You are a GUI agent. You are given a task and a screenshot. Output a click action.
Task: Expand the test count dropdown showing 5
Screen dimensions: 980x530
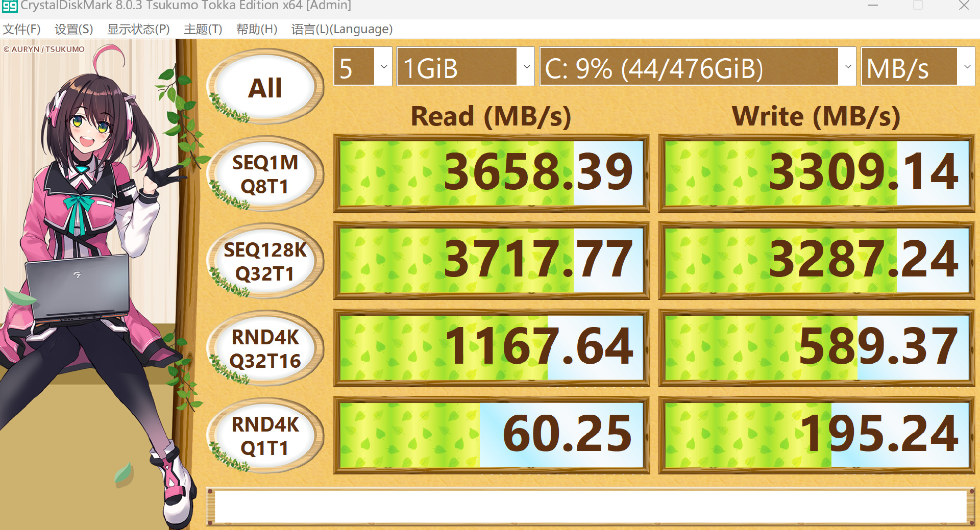coord(362,67)
